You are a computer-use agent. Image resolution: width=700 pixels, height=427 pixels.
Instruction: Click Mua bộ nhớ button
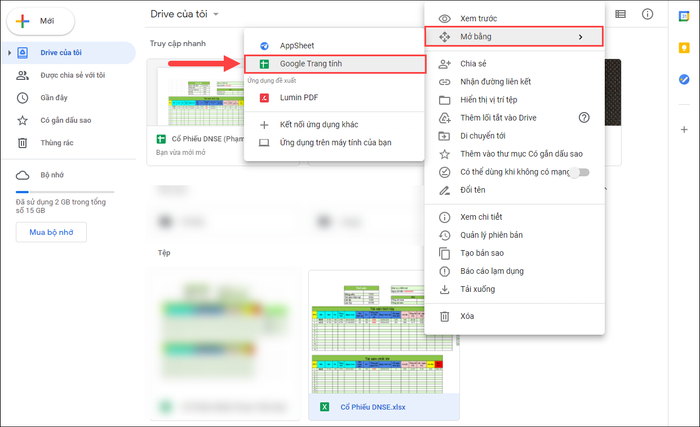pyautogui.click(x=51, y=232)
